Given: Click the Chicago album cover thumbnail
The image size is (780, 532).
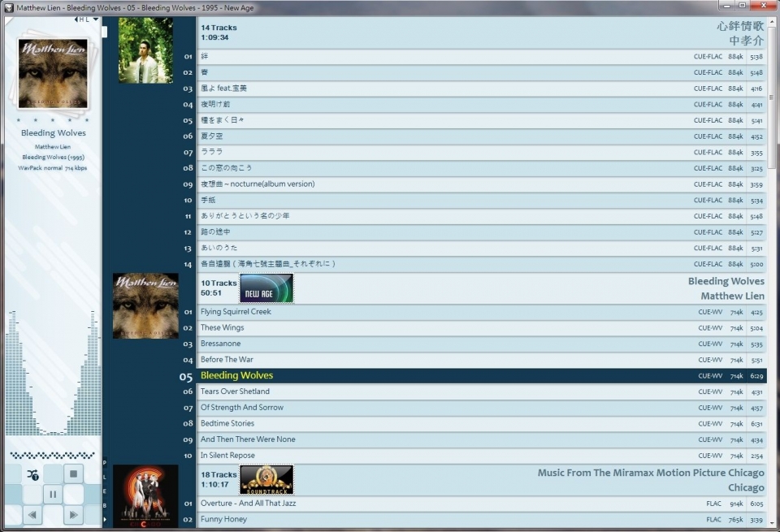Looking at the screenshot, I should (x=145, y=495).
